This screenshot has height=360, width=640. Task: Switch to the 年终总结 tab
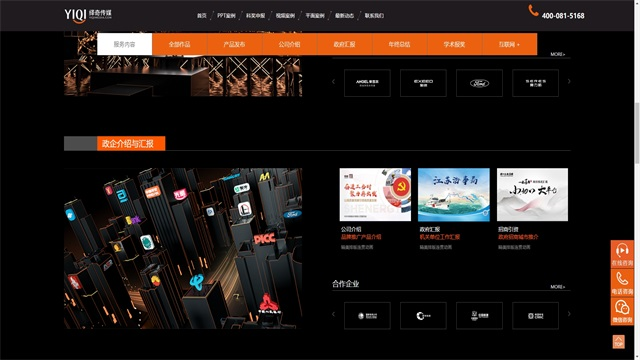[400, 44]
